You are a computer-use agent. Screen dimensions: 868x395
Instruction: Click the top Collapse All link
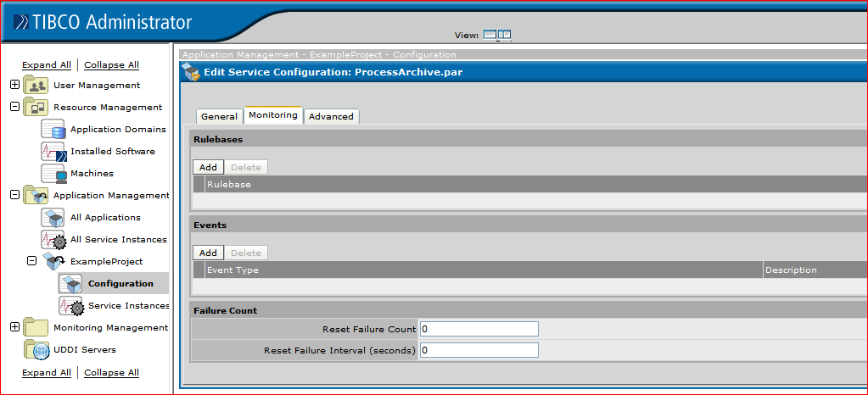click(111, 64)
